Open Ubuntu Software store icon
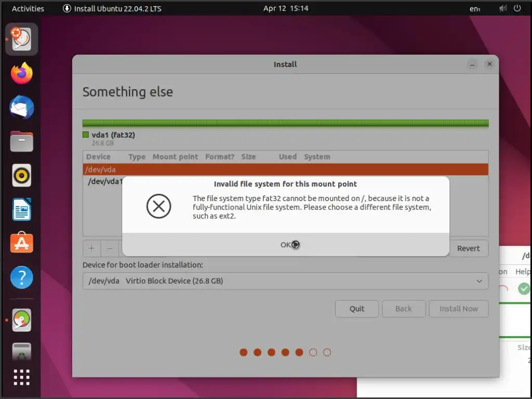 coord(22,243)
